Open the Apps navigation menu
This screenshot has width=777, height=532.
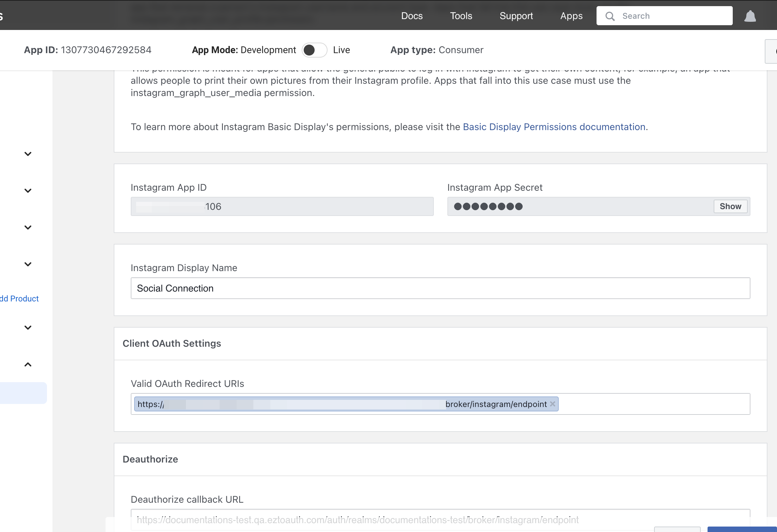click(x=571, y=16)
